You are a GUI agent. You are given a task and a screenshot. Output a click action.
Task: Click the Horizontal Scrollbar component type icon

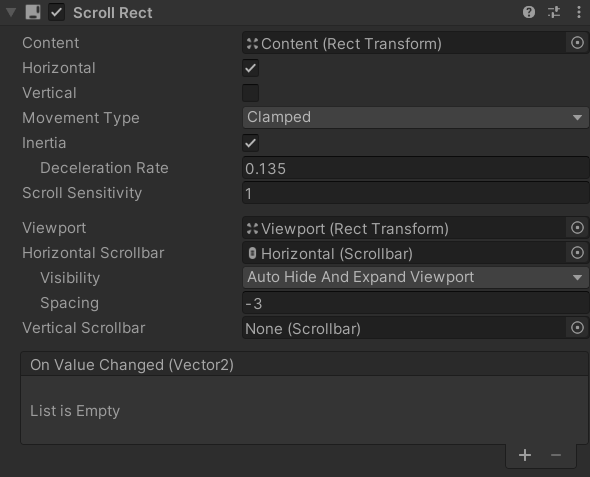click(252, 254)
